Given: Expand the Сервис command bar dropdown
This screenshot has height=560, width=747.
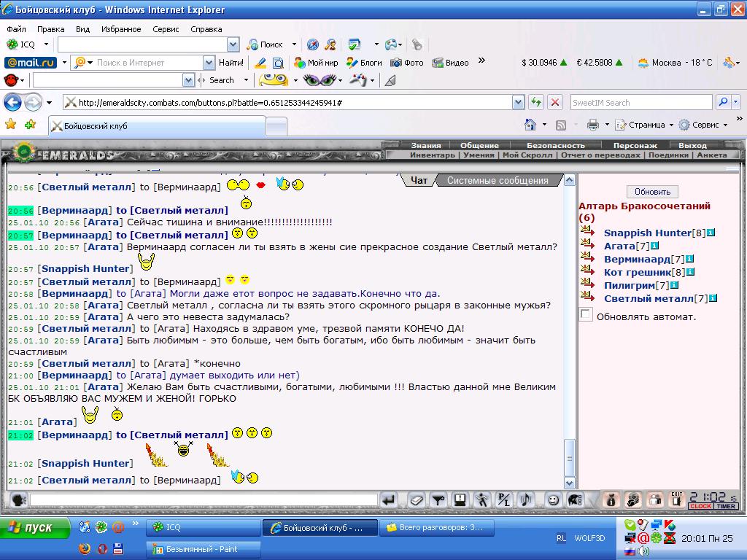Looking at the screenshot, I should 726,125.
